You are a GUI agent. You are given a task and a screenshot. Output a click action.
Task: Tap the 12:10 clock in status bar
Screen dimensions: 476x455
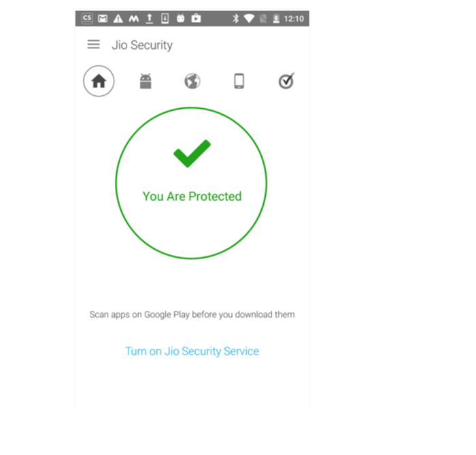pos(294,19)
